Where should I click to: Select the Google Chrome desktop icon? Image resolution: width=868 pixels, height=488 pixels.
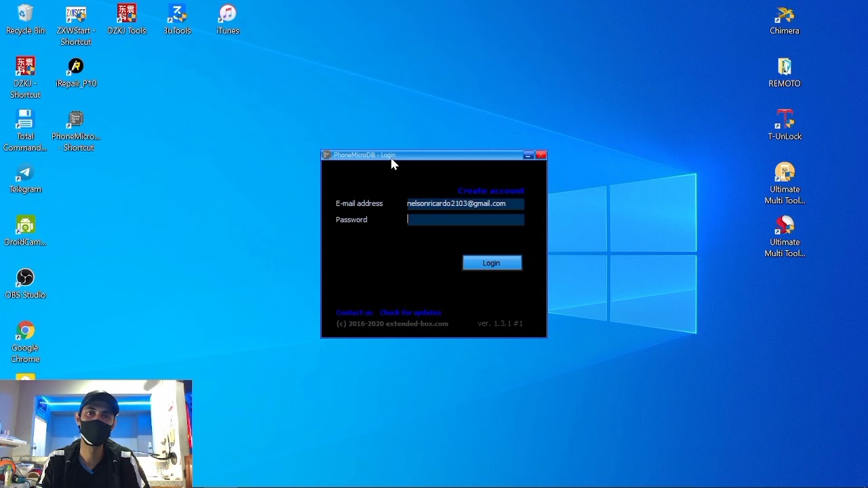[25, 342]
